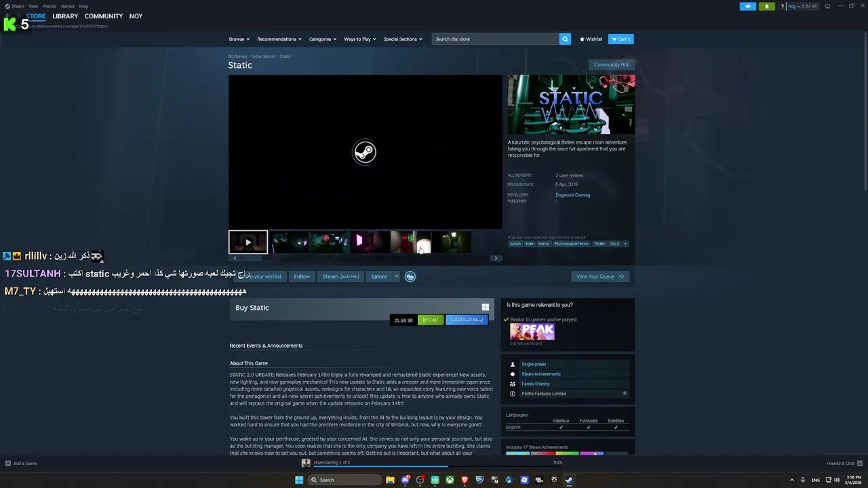The image size is (868, 488).
Task: Expand the Categories dropdown
Action: click(x=323, y=39)
